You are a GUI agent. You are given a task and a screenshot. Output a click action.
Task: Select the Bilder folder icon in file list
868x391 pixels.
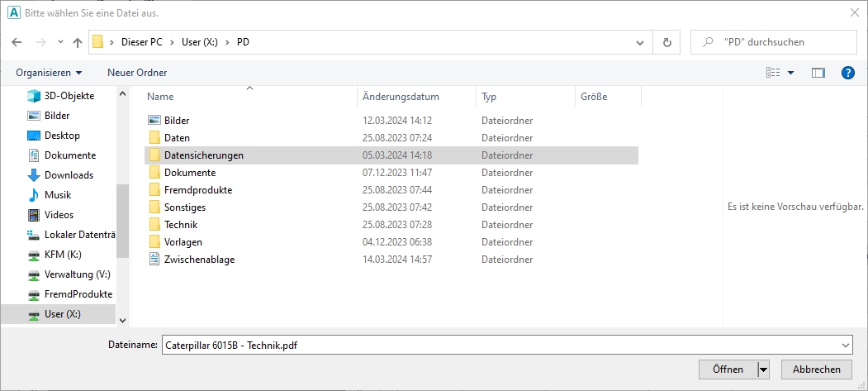154,120
